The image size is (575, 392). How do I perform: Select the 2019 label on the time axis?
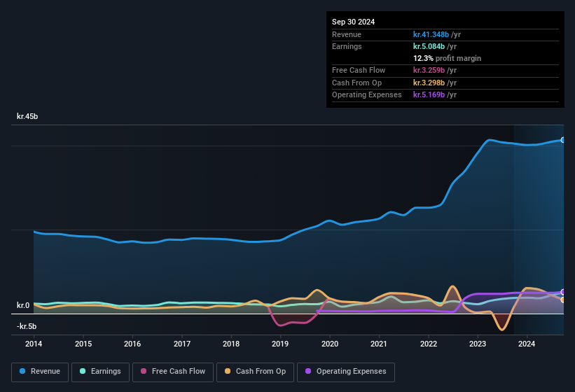click(x=280, y=344)
